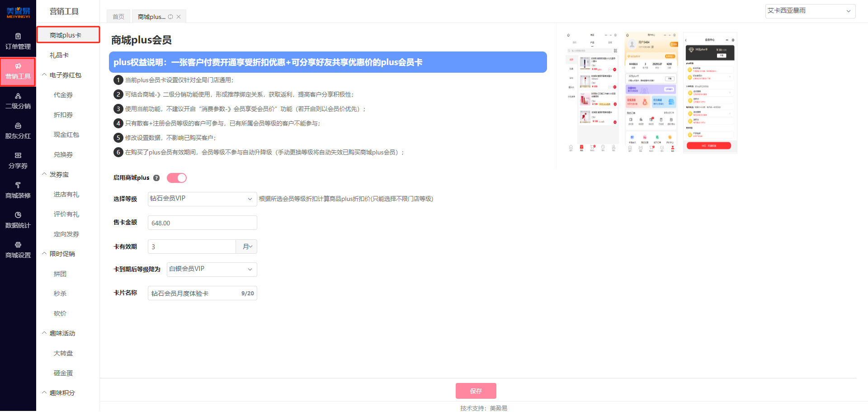Select the 营销工具 sidebar icon
The width and height of the screenshot is (868, 415).
pyautogui.click(x=18, y=71)
